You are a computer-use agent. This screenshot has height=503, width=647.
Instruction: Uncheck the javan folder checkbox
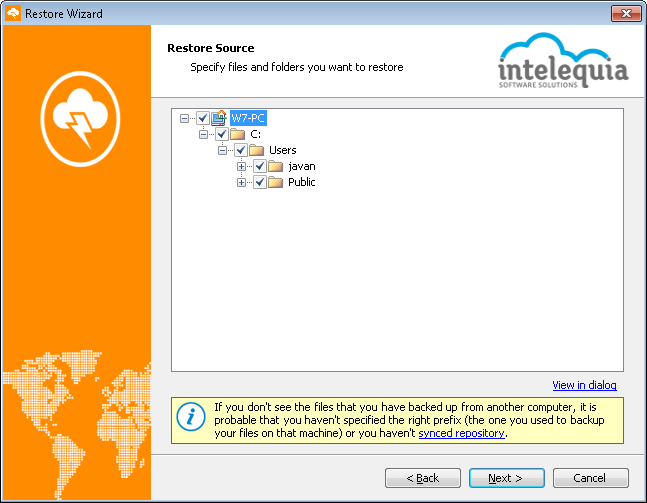point(260,166)
